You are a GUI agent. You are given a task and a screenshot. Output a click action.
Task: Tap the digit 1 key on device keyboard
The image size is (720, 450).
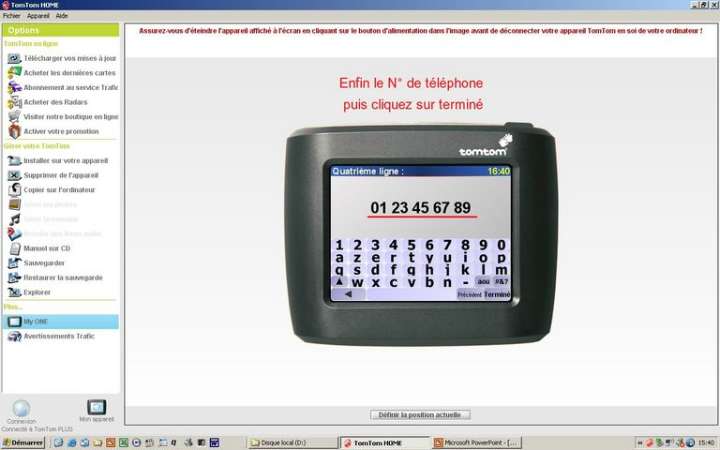coord(339,245)
